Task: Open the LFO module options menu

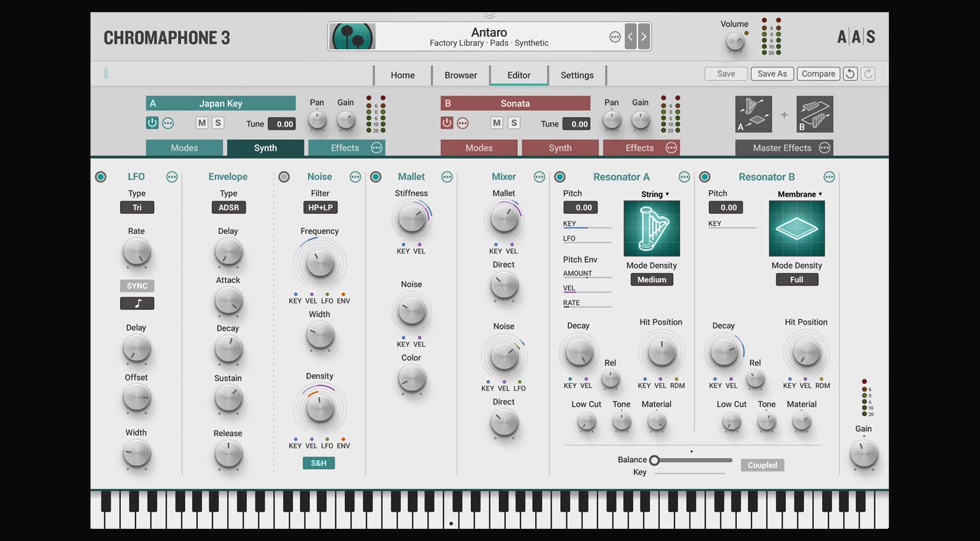Action: 172,177
